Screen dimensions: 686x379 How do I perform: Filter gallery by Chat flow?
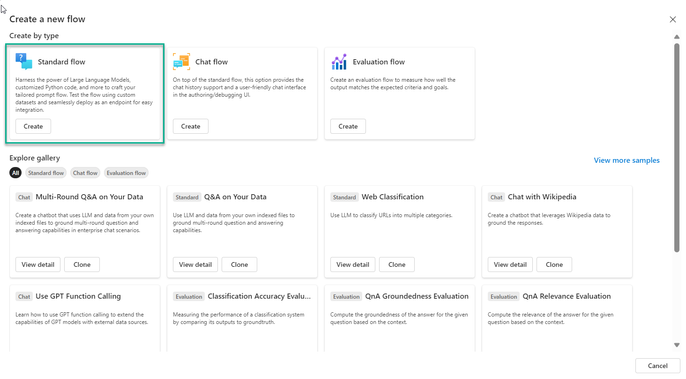85,173
